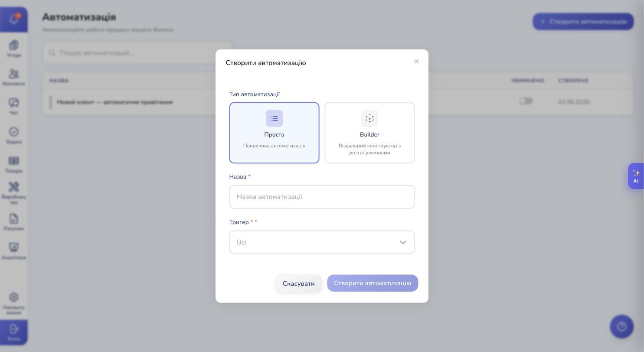Focus the Назва автоматизації input field
The width and height of the screenshot is (644, 352).
pos(322,197)
